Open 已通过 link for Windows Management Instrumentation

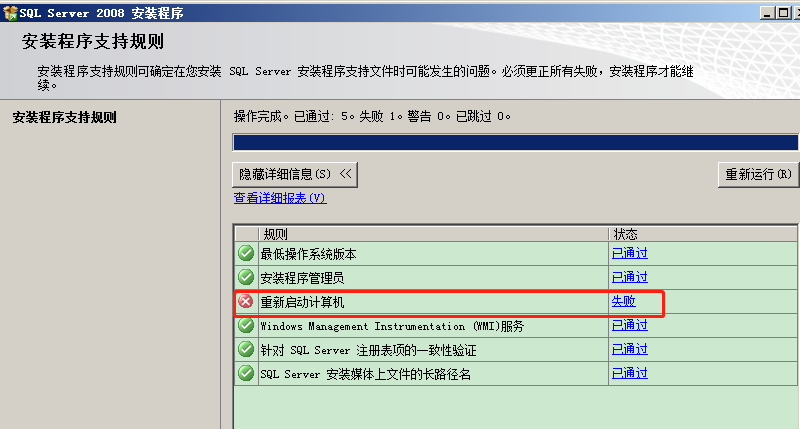630,325
